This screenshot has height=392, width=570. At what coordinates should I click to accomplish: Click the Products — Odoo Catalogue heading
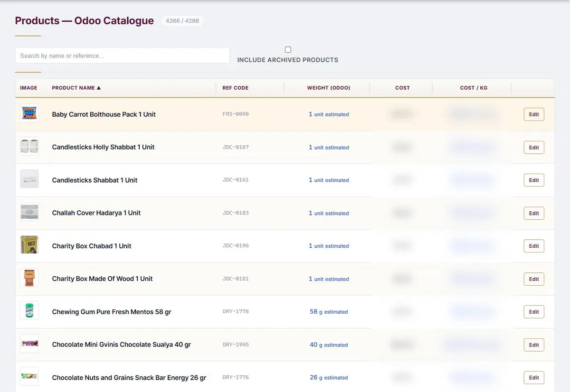[x=85, y=21]
